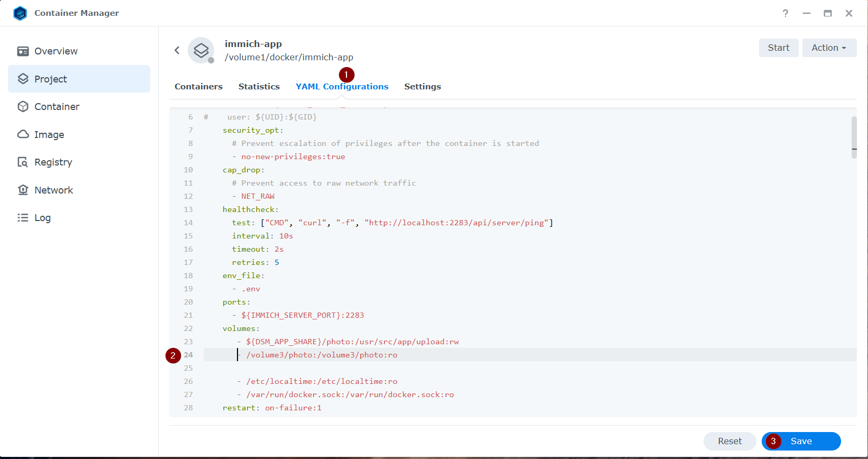Click the immich-app project title
868x459 pixels.
click(x=253, y=44)
